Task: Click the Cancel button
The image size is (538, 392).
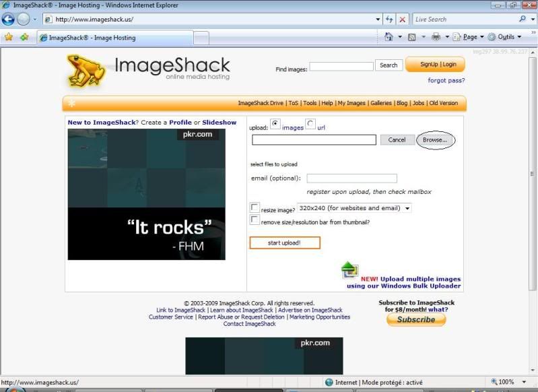Action: (397, 139)
